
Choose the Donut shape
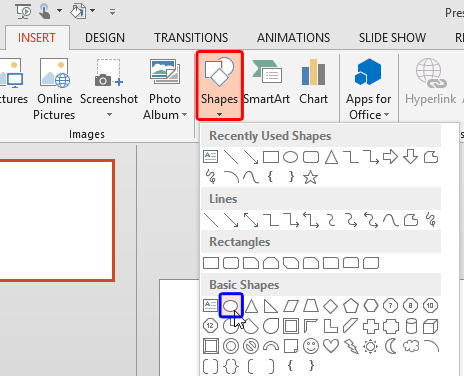pos(231,346)
